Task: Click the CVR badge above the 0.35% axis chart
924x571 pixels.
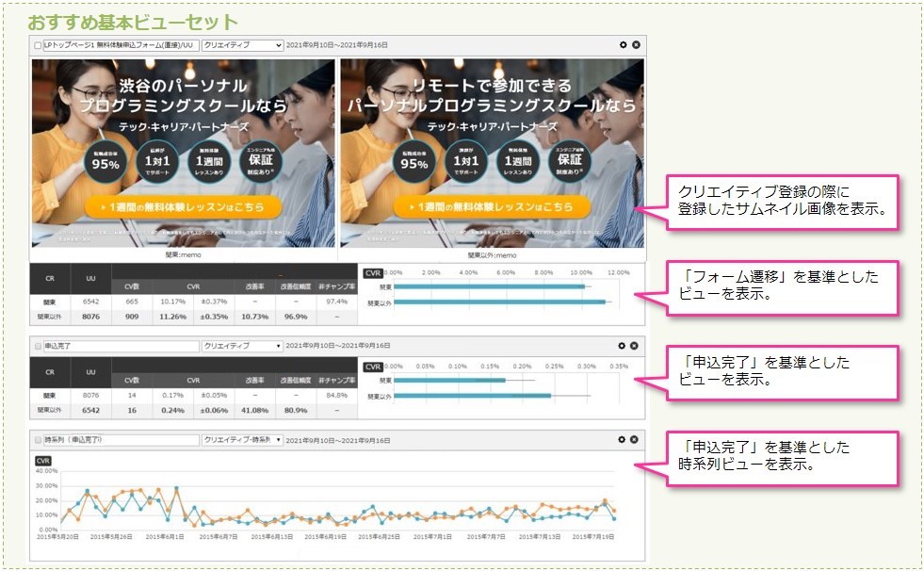Action: 373,367
